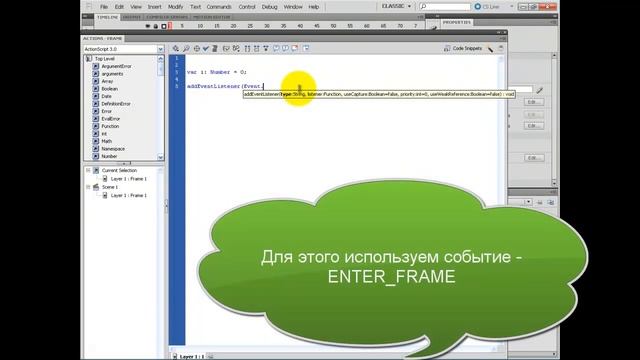Click the Show code hint icon
640x360 pixels.
tap(226, 48)
